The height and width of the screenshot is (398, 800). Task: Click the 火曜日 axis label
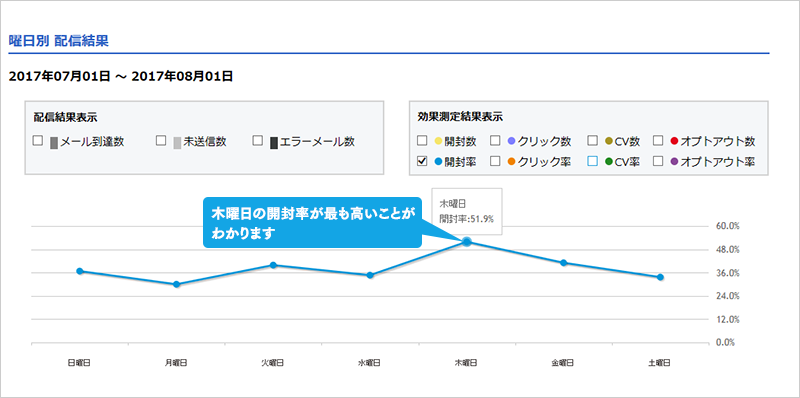273,363
